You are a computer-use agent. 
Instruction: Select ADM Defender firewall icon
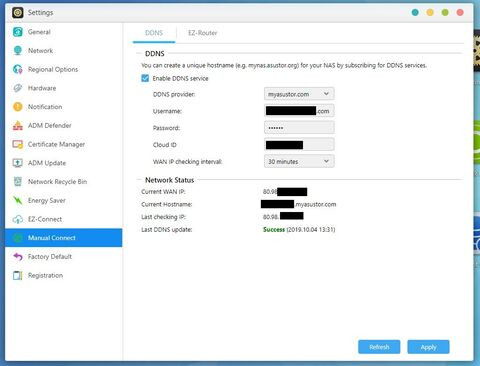pyautogui.click(x=18, y=126)
